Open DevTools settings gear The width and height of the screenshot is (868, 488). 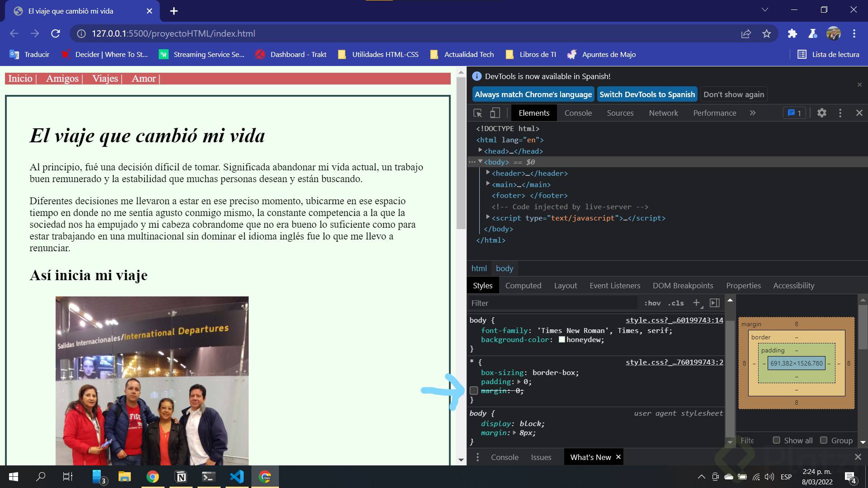(x=822, y=113)
